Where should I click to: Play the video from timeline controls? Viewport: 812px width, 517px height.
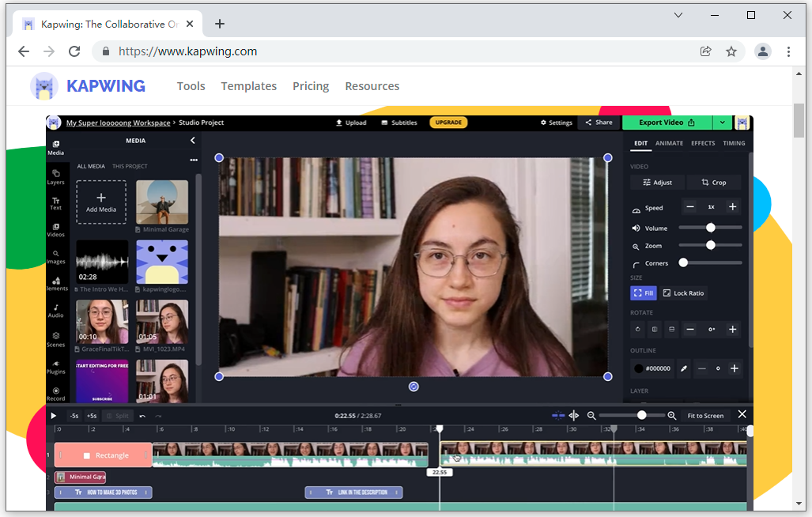[x=54, y=416]
